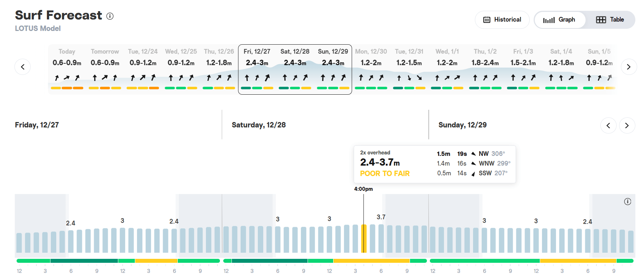Click the highlighted yellow 4:00pm bar
Viewport: 644px width, 279px height.
point(364,238)
